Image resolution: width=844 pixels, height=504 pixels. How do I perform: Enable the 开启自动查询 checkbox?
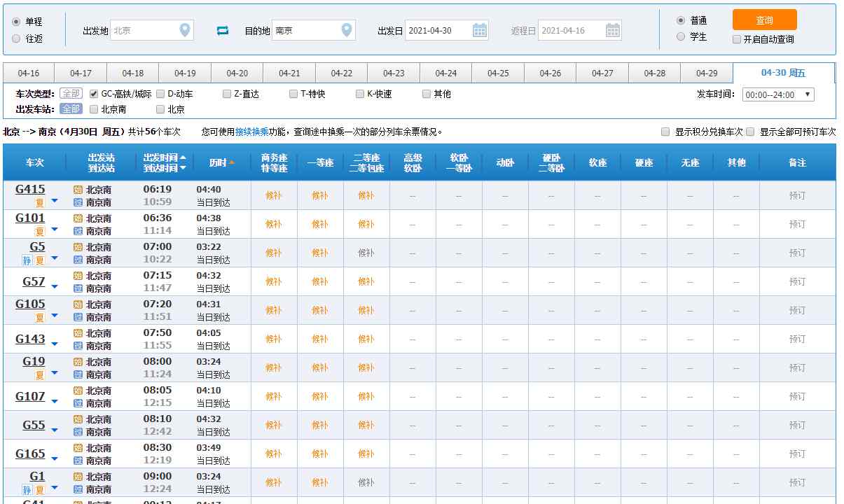(737, 39)
